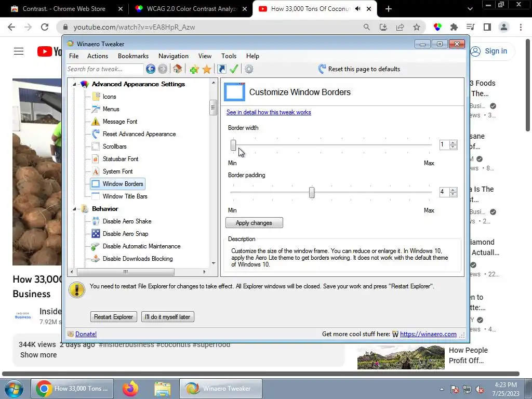
Task: Open YouTube hamburger guide menu
Action: (19, 51)
